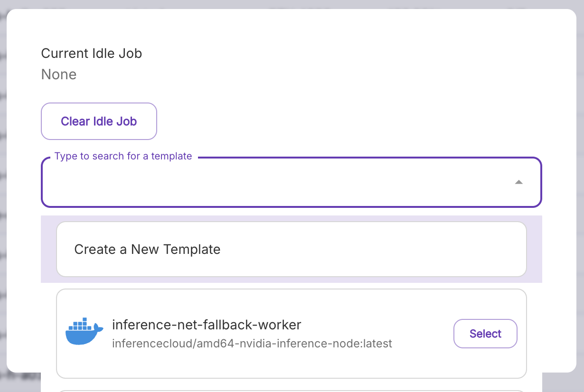584x392 pixels.
Task: Click the None value under Current Idle Job
Action: click(x=59, y=74)
